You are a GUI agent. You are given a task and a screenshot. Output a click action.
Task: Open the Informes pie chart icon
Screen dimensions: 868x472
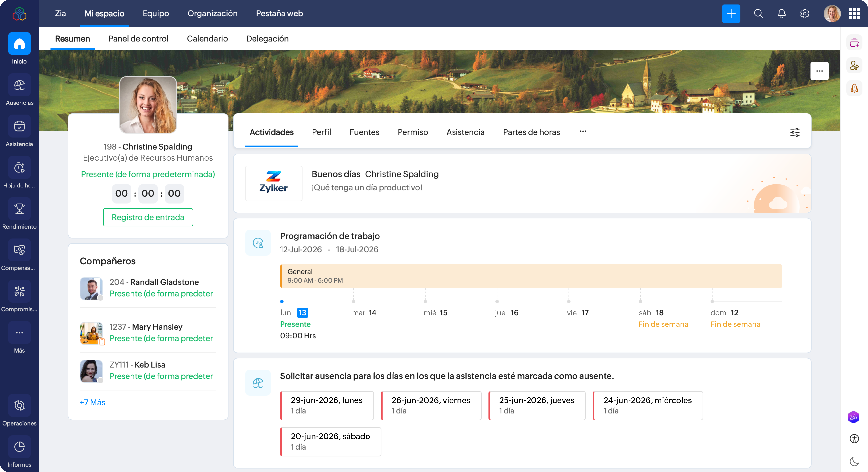(x=19, y=447)
